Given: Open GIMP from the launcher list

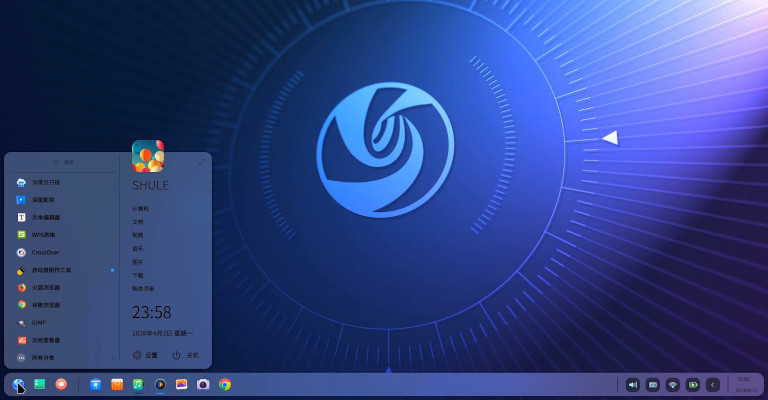Looking at the screenshot, I should pos(62,323).
